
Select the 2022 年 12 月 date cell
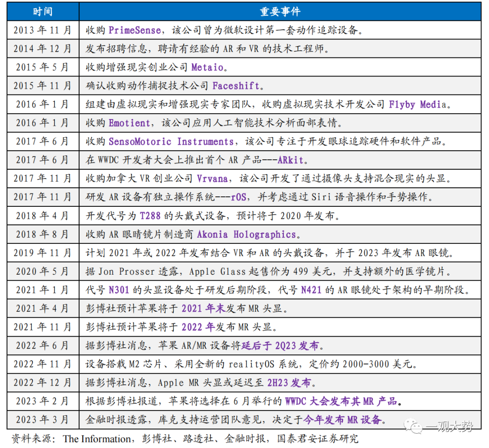[43, 382]
